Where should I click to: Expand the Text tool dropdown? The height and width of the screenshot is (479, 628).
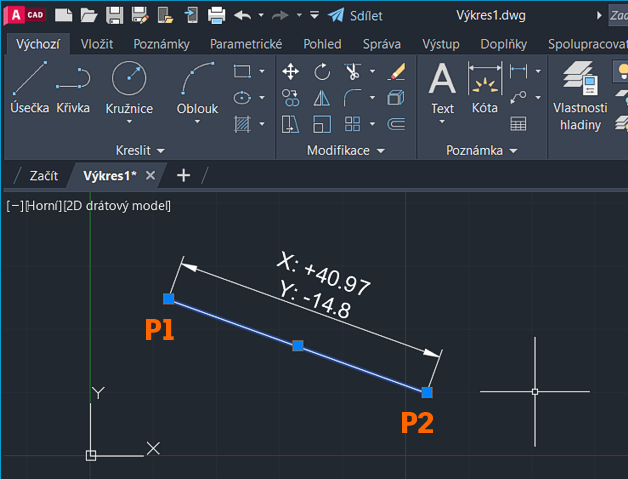pos(442,122)
